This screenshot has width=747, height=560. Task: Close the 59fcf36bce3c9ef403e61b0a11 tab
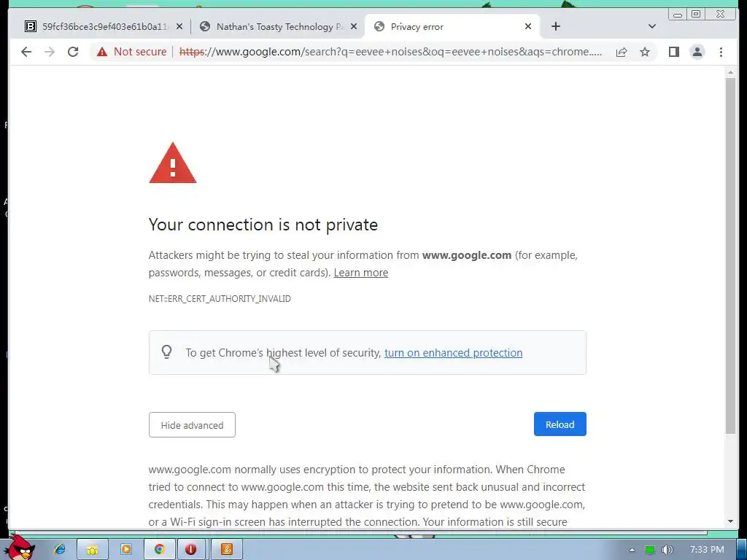[x=179, y=27]
